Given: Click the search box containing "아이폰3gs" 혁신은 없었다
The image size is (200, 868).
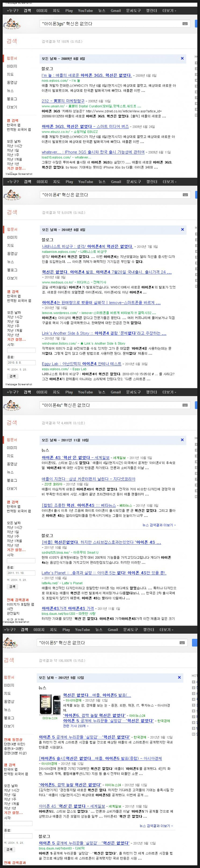Looking at the screenshot, I should [x=115, y=24].
